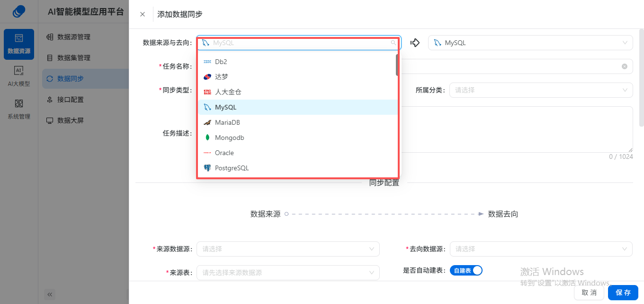
Task: Click the Oracle red logo icon
Action: [x=207, y=153]
